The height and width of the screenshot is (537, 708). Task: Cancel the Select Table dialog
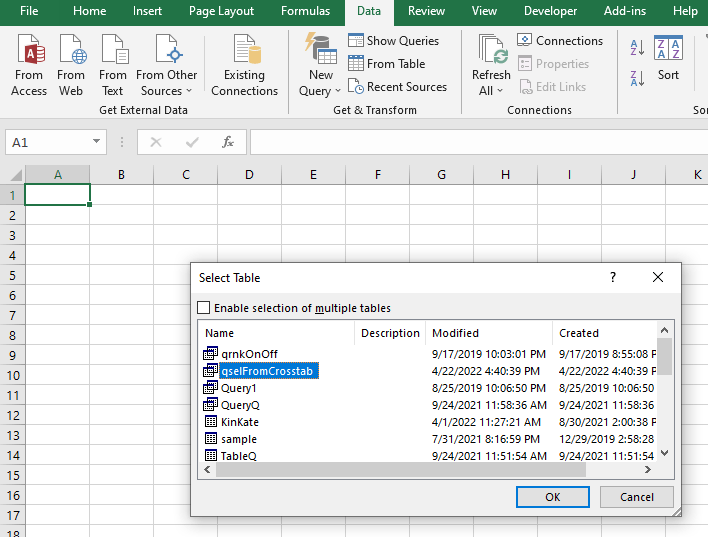[x=637, y=497]
